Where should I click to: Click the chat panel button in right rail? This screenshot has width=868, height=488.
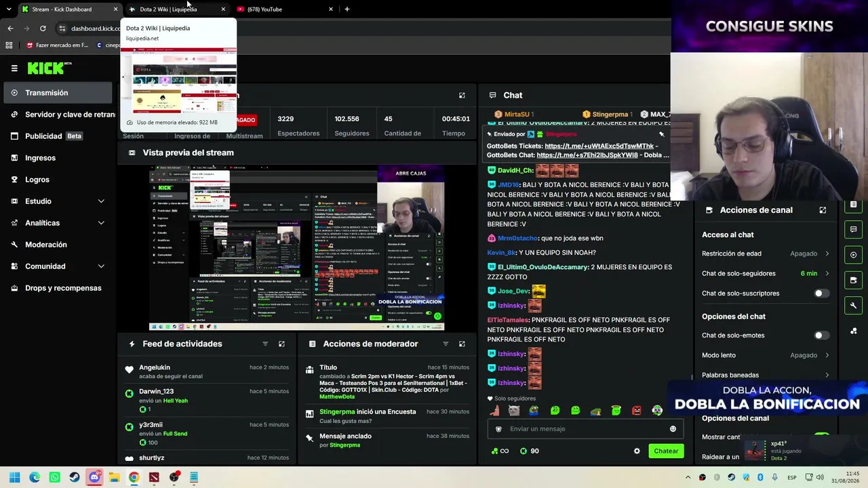point(854,230)
